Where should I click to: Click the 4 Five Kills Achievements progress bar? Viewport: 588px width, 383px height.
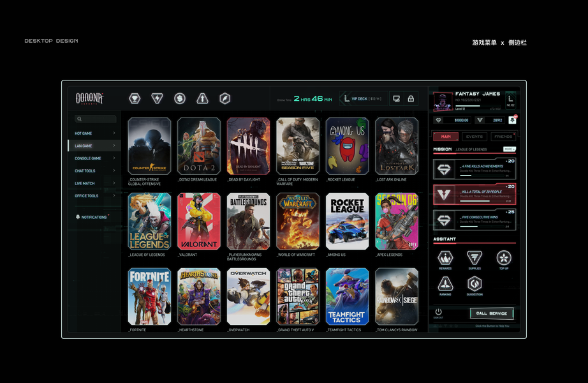point(482,176)
